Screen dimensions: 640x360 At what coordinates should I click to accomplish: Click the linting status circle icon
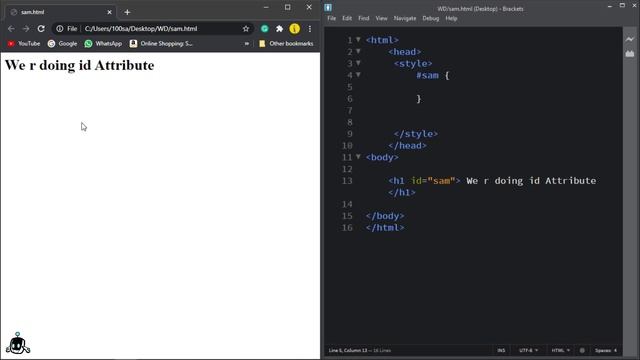582,350
